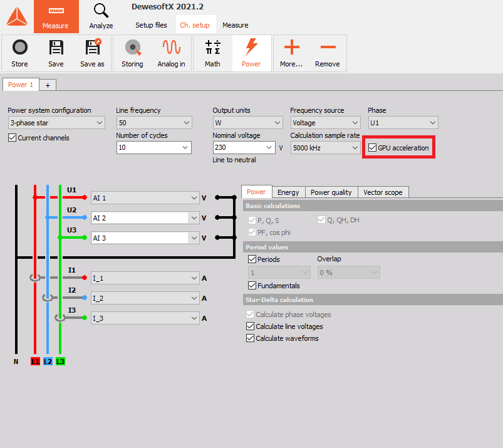Screen dimensions: 503x448
Task: Open Power system configuration dropdown
Action: tap(56, 123)
